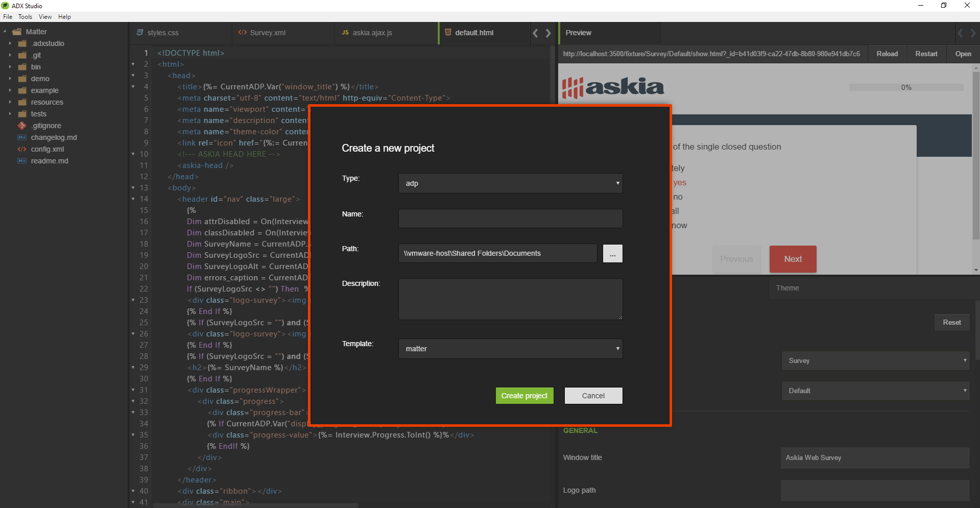Screen dimensions: 980x508
Task: Expand the demo folder in tree
Action: 10,79
